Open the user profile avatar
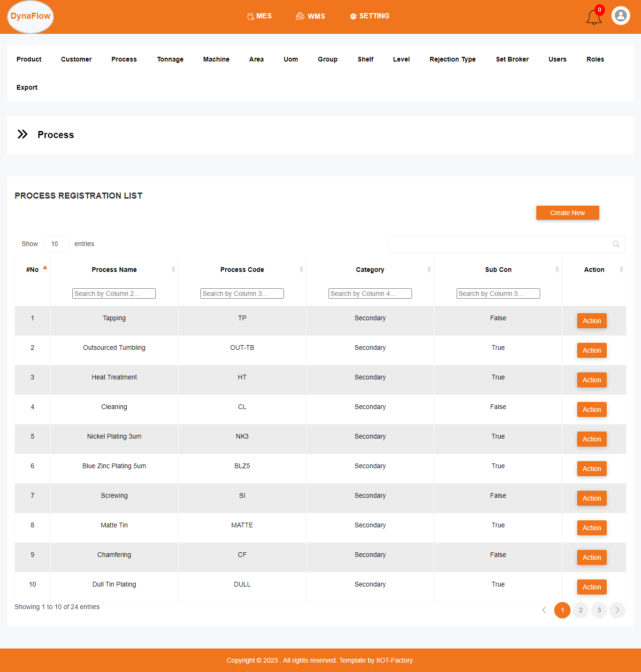 621,15
